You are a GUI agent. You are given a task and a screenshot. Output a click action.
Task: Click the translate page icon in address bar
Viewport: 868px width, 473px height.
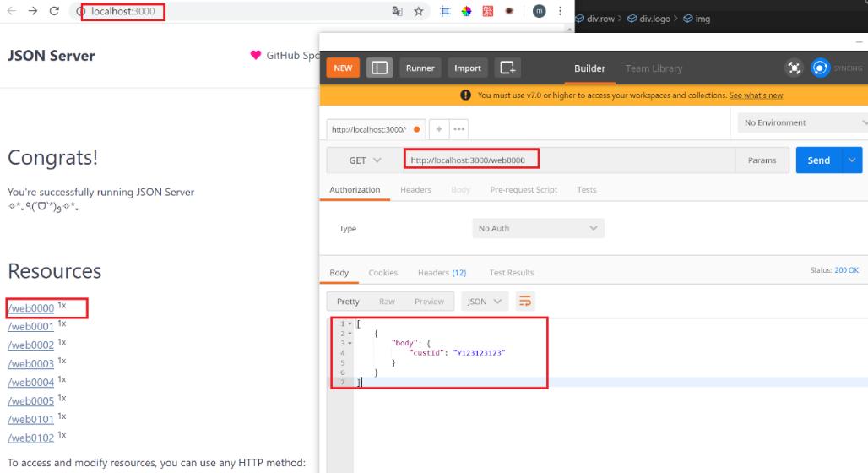397,11
